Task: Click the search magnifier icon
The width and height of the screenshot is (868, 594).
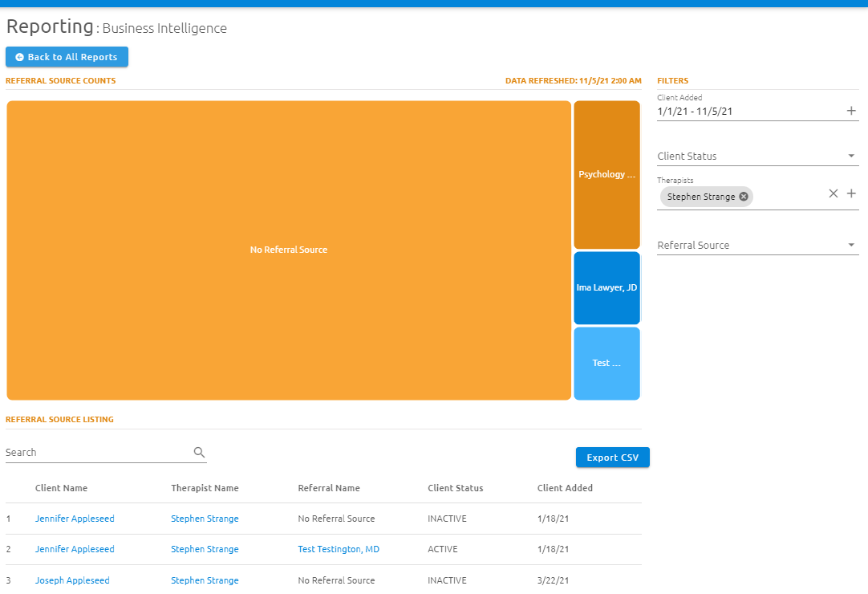Action: [199, 452]
